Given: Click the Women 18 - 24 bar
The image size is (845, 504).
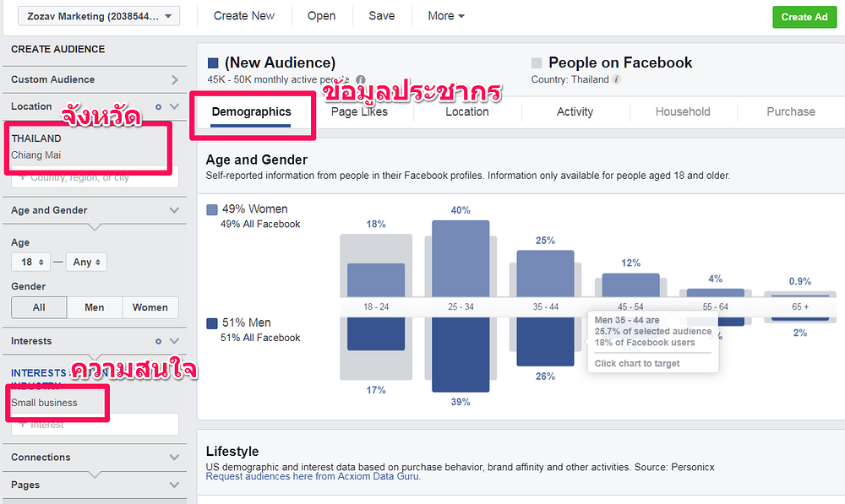Looking at the screenshot, I should coord(376,280).
